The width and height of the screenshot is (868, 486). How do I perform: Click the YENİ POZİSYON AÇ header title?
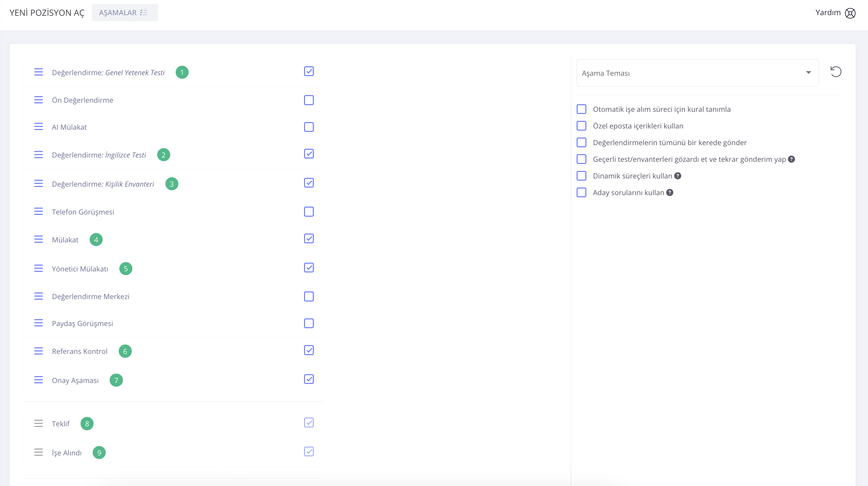[47, 13]
